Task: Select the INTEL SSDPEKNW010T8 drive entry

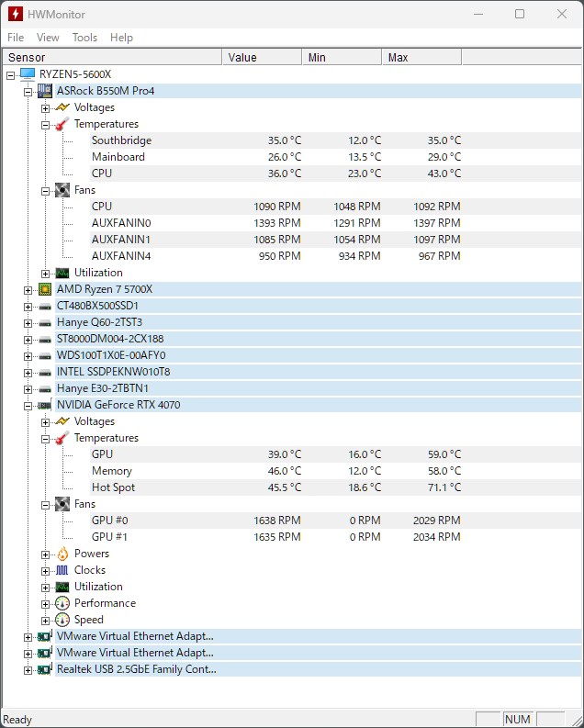Action: pos(113,372)
